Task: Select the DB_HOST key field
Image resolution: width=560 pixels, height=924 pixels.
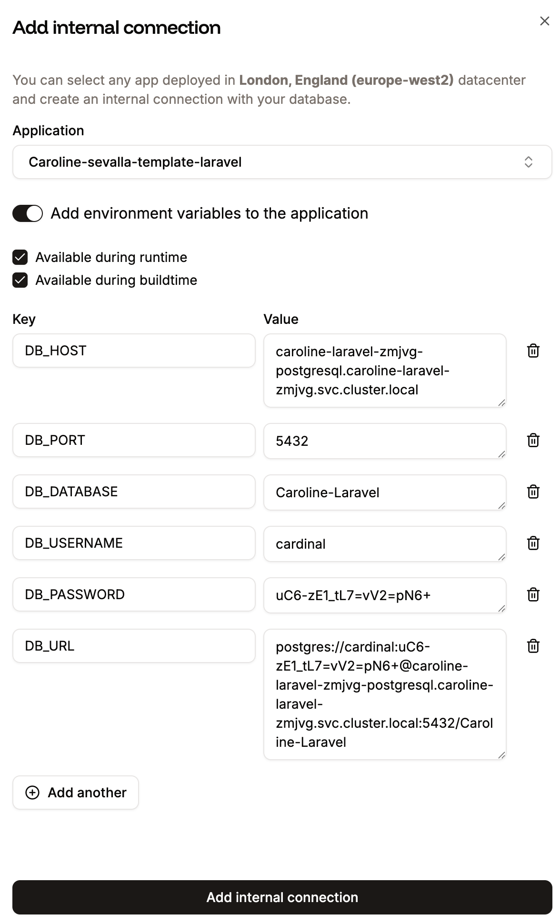Action: pyautogui.click(x=134, y=351)
